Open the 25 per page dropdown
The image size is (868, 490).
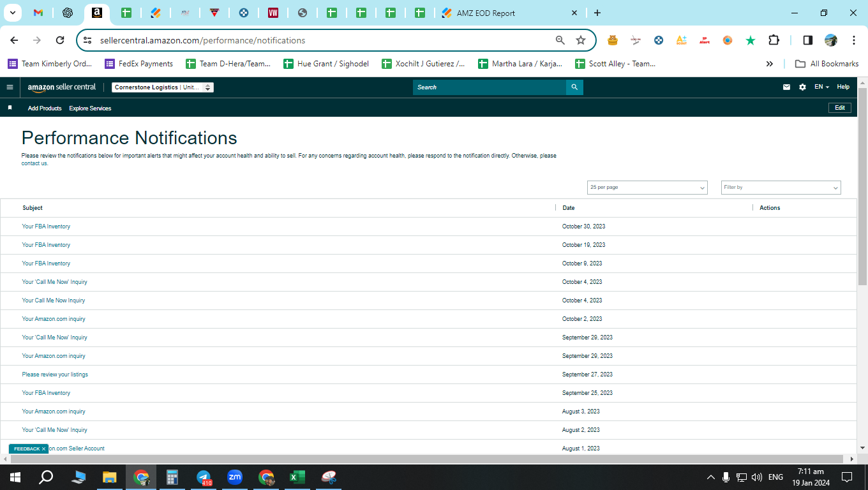point(647,188)
